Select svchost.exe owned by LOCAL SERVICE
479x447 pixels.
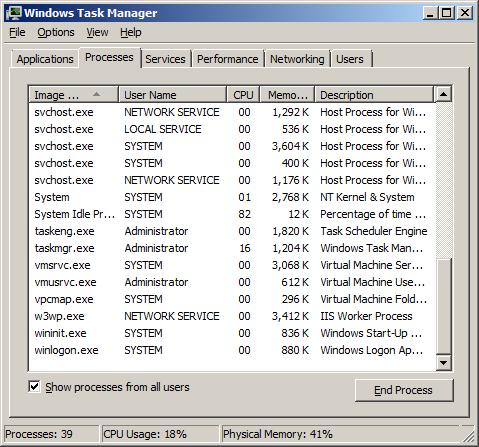[232, 129]
